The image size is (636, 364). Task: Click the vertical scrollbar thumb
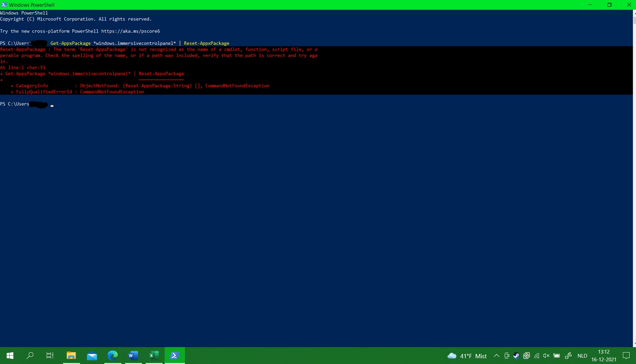point(634,20)
